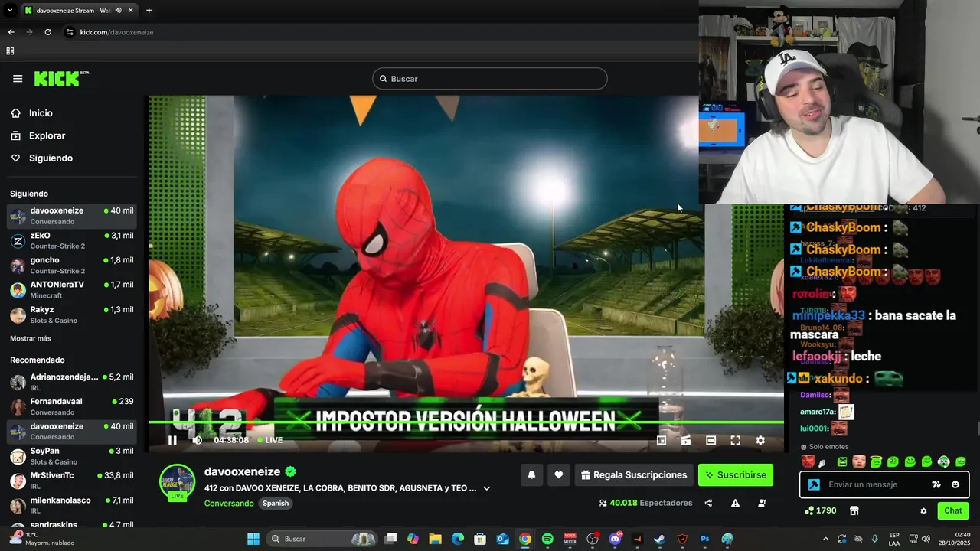Image resolution: width=980 pixels, height=551 pixels.
Task: Expand the stream title chevron
Action: [486, 488]
